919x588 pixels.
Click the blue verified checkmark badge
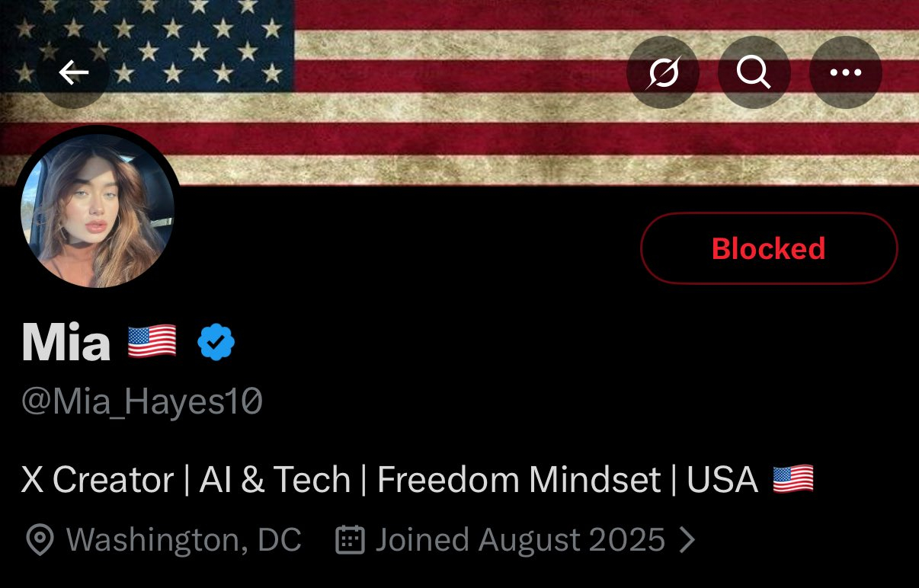(x=216, y=342)
